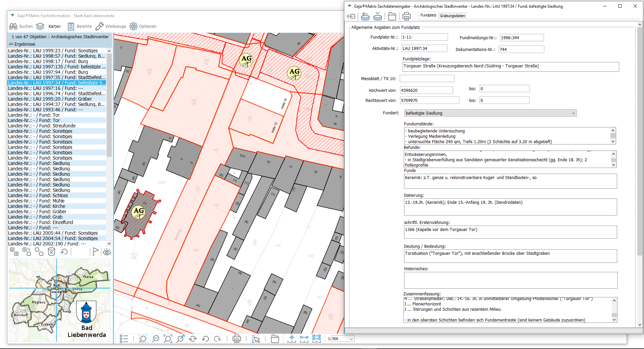
Task: Toggle the eye visibility icon below results
Action: tap(107, 252)
